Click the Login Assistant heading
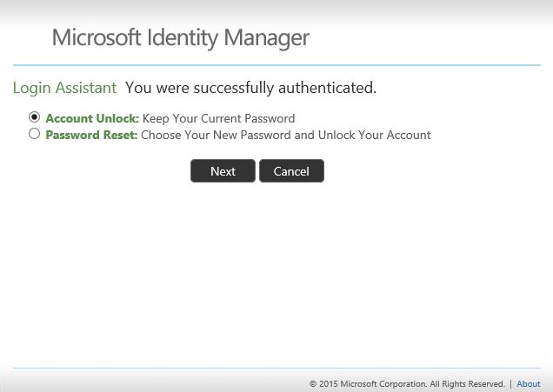 click(x=64, y=88)
